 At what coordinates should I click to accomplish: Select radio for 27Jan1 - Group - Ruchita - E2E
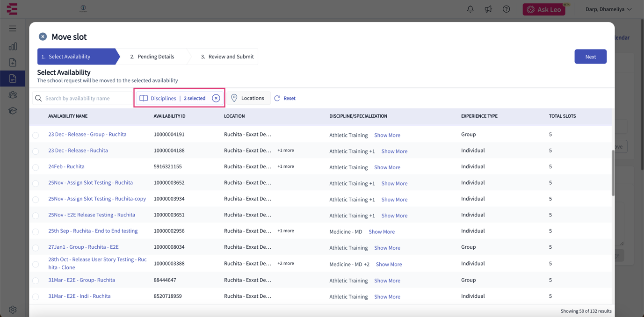tap(36, 247)
